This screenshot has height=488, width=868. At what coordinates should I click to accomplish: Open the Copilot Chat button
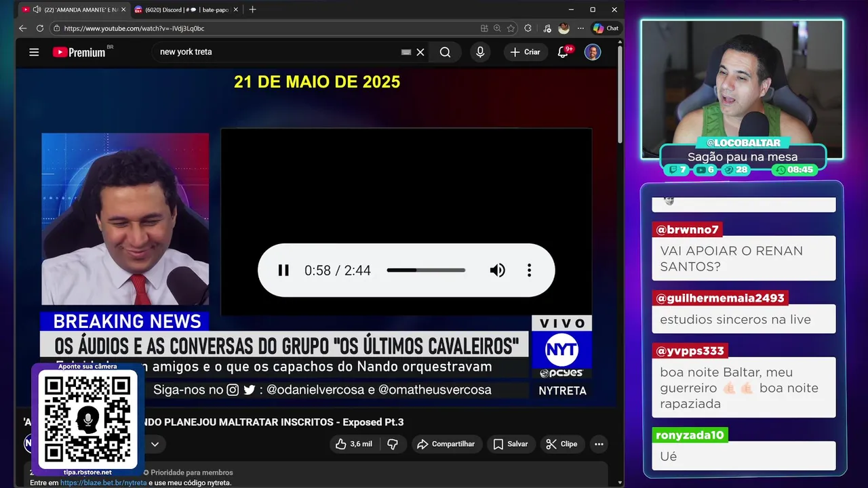[606, 28]
